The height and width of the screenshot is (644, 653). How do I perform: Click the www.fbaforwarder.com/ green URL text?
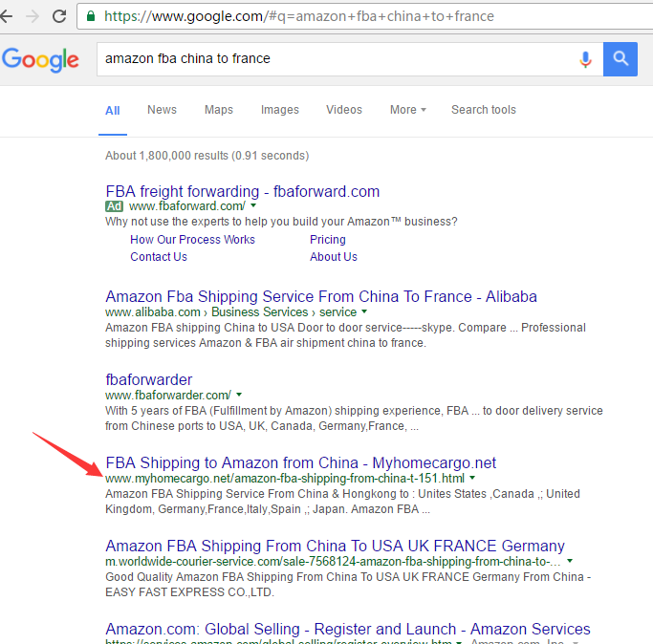(168, 395)
